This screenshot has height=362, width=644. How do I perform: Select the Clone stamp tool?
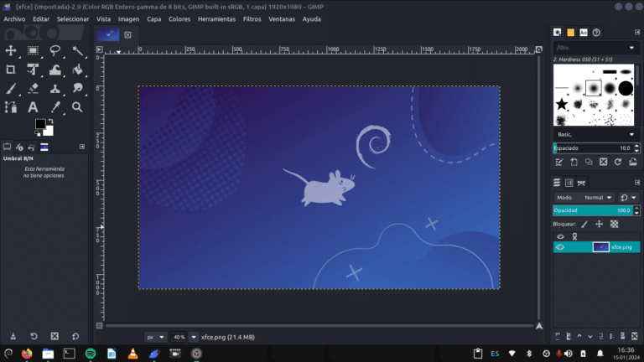click(55, 88)
